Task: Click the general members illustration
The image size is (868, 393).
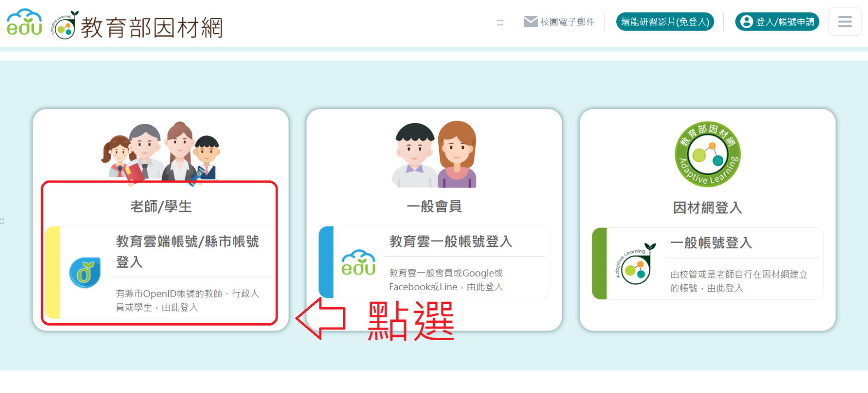Action: pos(434,155)
